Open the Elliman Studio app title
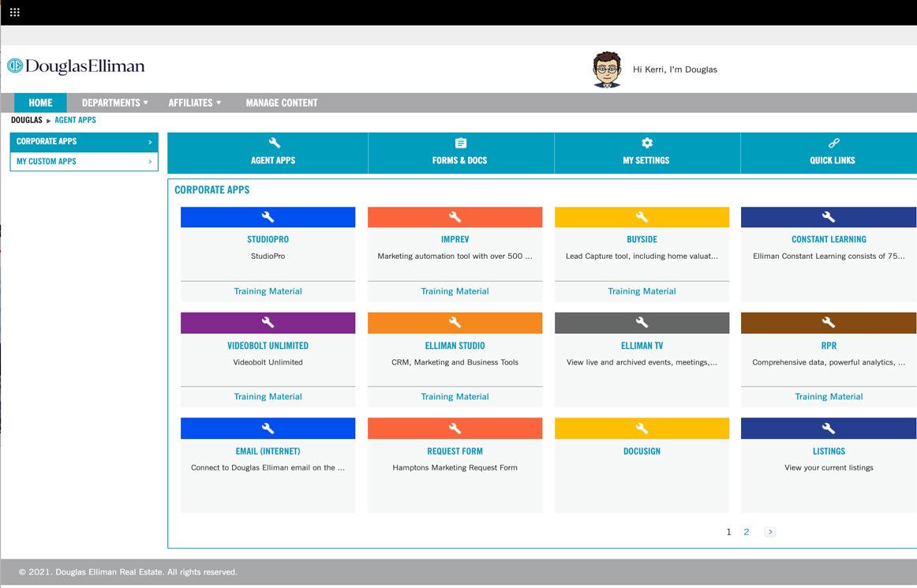The width and height of the screenshot is (917, 588). point(455,346)
